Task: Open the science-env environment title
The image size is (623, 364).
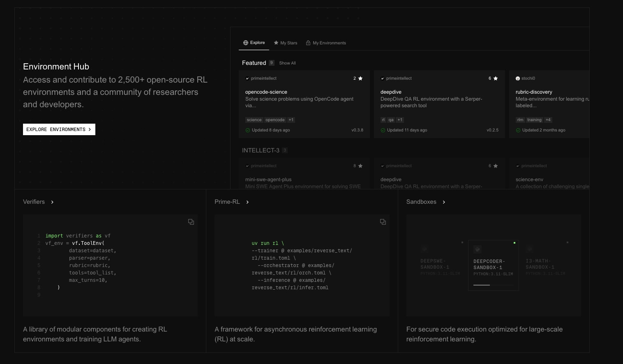Action: [529, 180]
